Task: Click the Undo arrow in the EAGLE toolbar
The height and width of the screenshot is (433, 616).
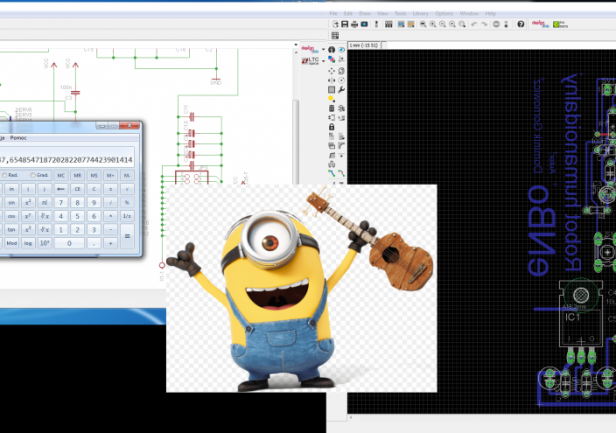Action: [x=475, y=23]
